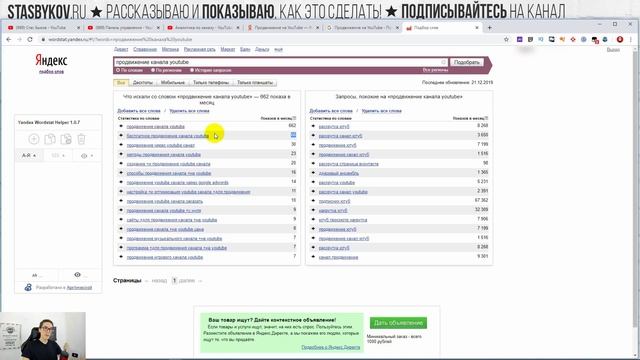Add keyword from the row showing 32 309 impressions
The height and width of the screenshot is (360, 640).
click(x=313, y=210)
